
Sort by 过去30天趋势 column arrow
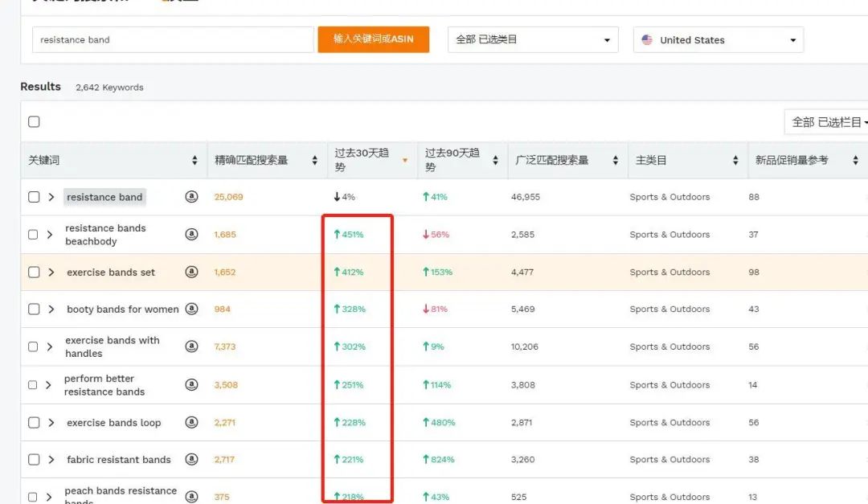coord(404,161)
